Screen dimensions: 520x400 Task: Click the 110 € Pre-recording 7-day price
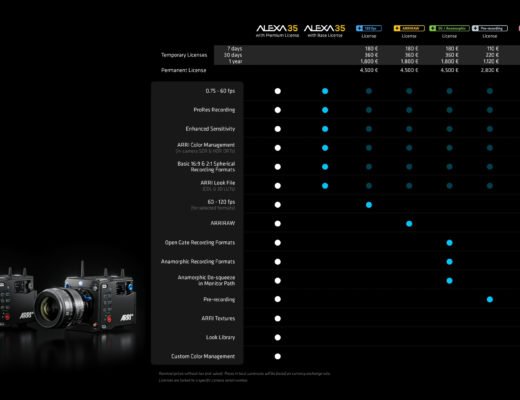coord(492,49)
